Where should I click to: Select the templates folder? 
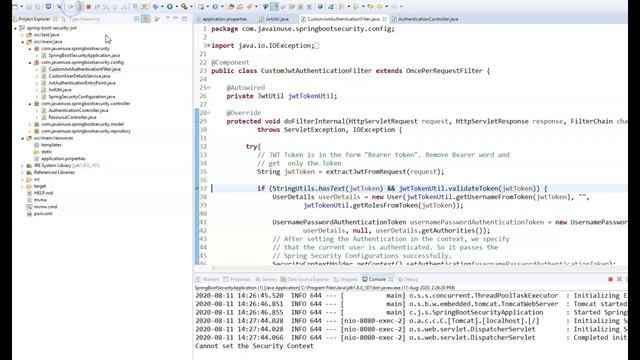51,145
